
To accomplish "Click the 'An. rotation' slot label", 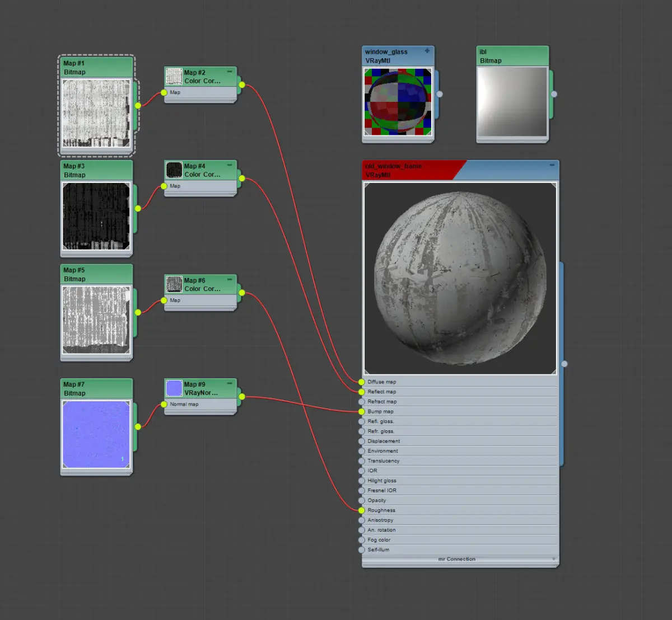I will [381, 530].
